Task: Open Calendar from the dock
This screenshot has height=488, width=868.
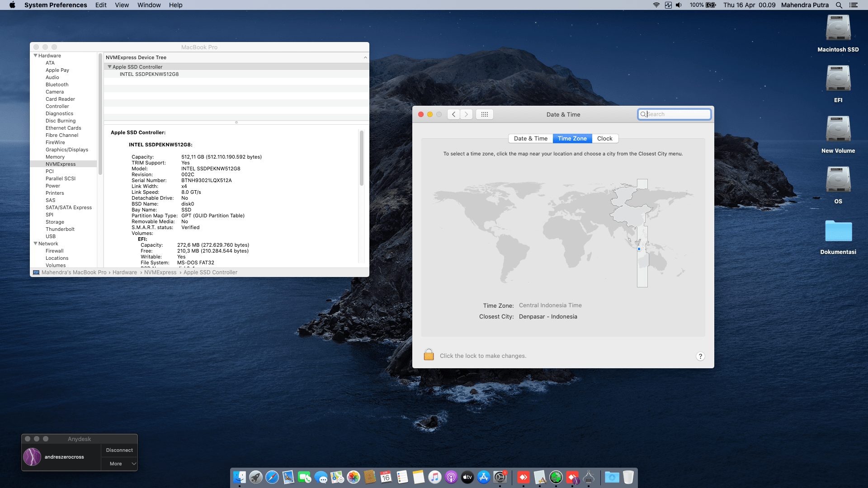Action: 386,477
